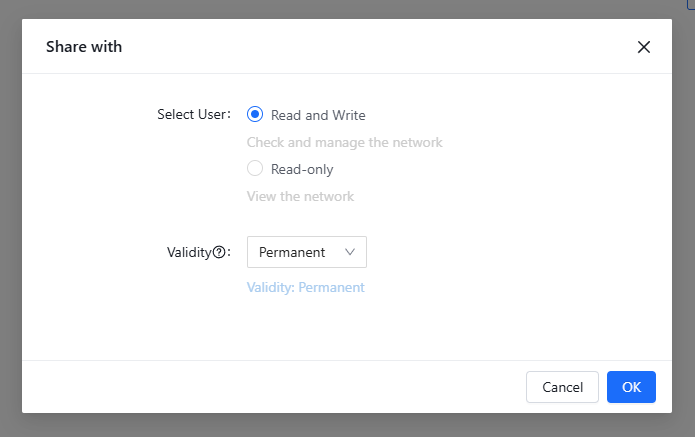Image resolution: width=695 pixels, height=437 pixels.
Task: Click the 'Share with' dialog title
Action: click(84, 47)
